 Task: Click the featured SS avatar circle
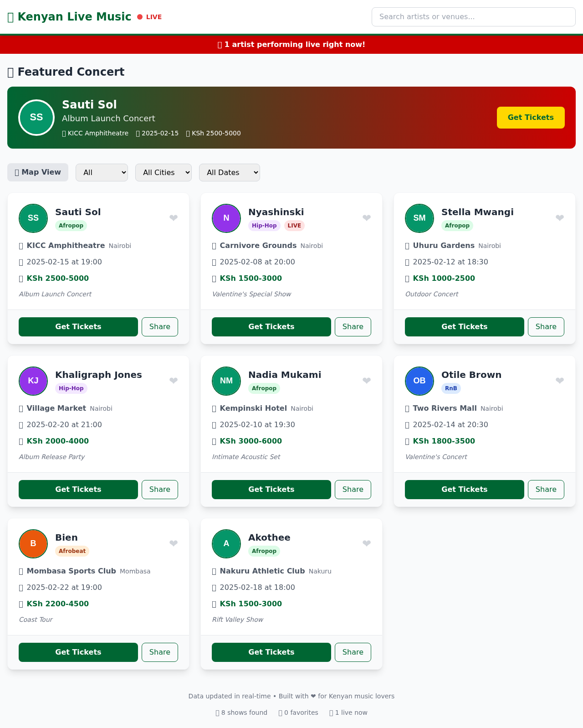36,118
